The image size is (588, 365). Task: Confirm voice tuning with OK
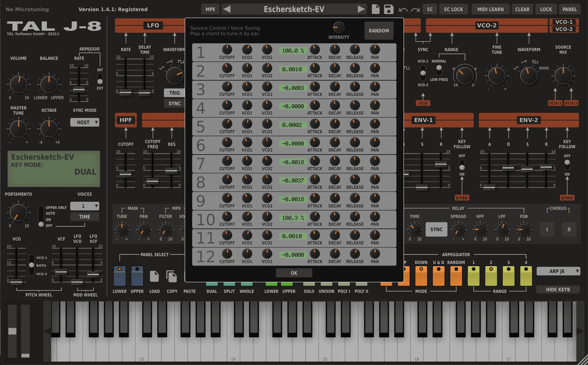pyautogui.click(x=294, y=273)
